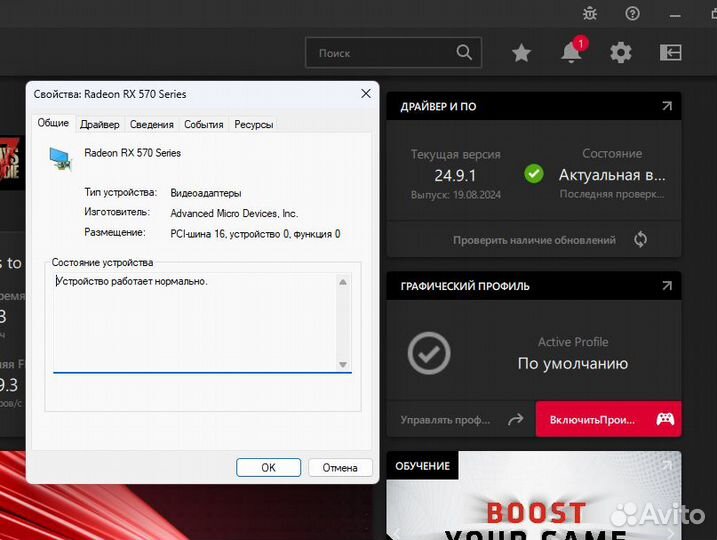This screenshot has height=540, width=717.
Task: Minimize the AMD Software window
Action: pyautogui.click(x=674, y=16)
